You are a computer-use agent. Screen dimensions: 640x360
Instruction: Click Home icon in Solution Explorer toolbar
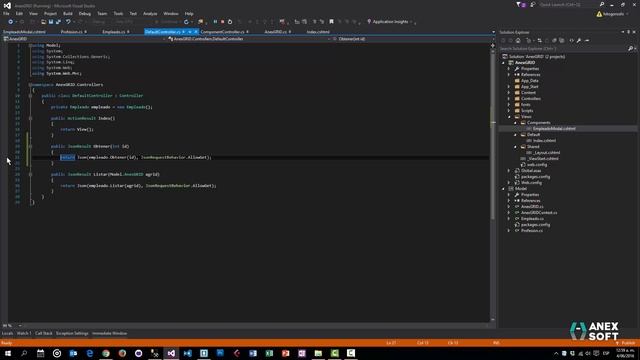518,40
